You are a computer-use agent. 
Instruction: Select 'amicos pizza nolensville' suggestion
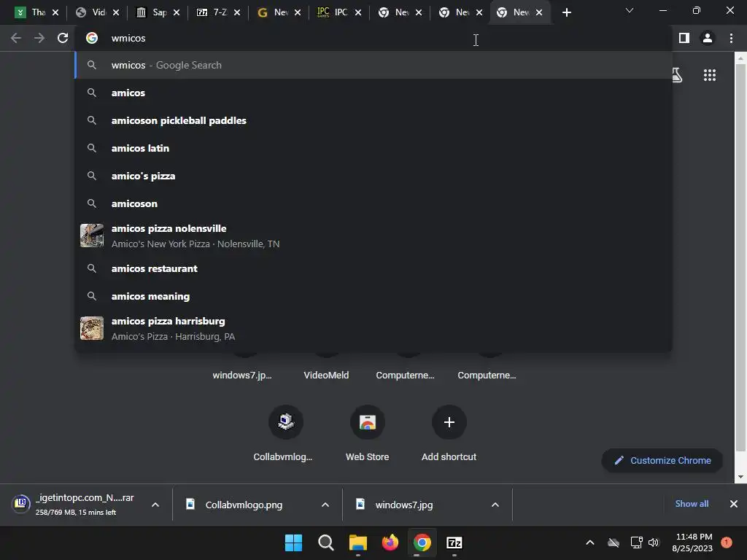click(x=373, y=236)
